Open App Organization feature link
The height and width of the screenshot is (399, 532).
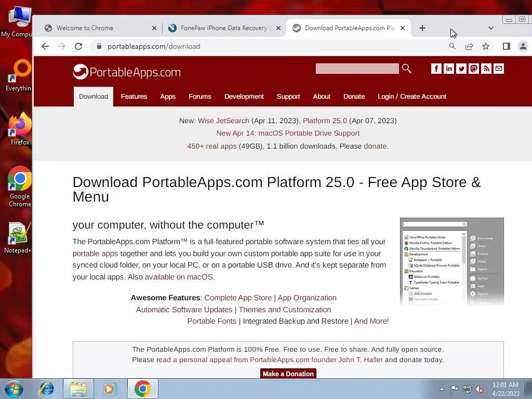click(x=307, y=298)
